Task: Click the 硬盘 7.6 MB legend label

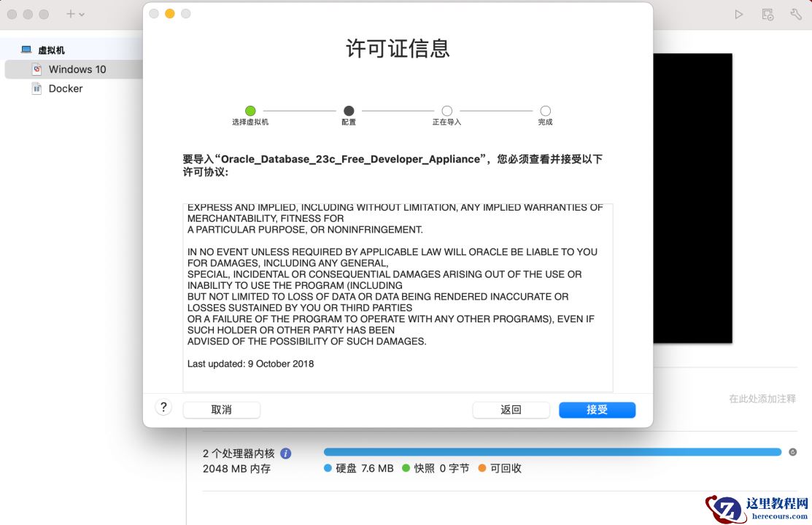Action: (x=365, y=468)
